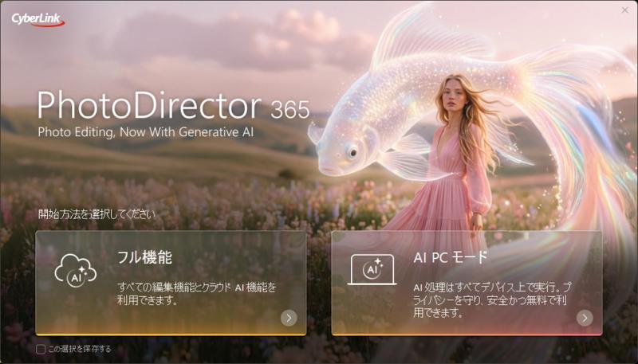The width and height of the screenshot is (638, 364).
Task: Click the 開始方法を選択してください text
Action: tap(96, 214)
